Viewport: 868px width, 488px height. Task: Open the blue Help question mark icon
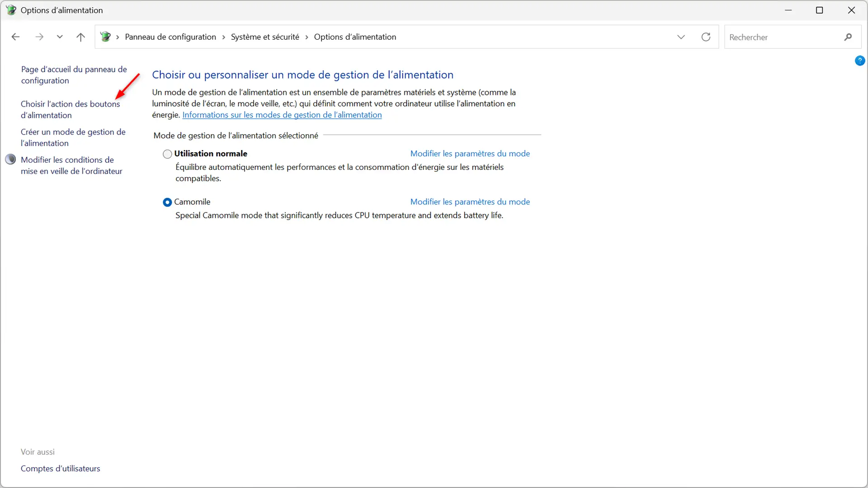click(x=859, y=61)
